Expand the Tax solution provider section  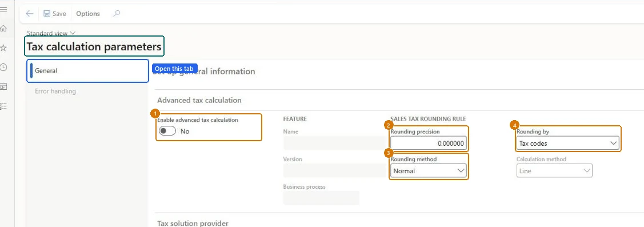193,224
